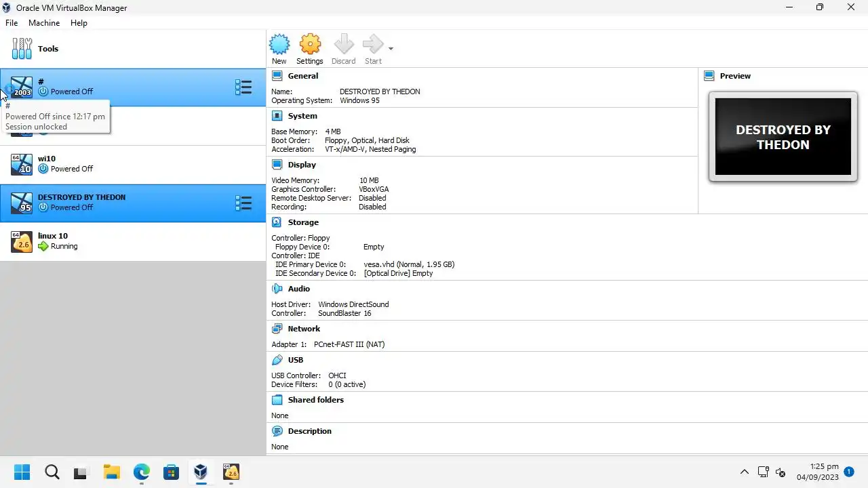868x488 pixels.
Task: Click the Discard toolbar button
Action: tap(344, 49)
